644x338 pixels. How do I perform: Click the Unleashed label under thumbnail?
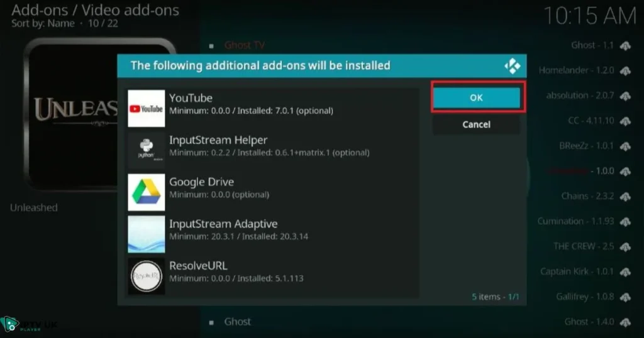click(34, 207)
